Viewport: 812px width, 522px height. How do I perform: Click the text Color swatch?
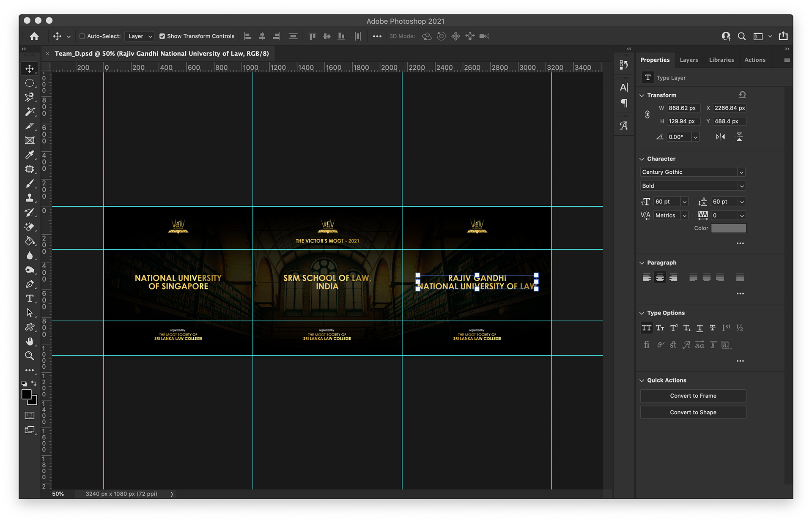[x=728, y=228]
